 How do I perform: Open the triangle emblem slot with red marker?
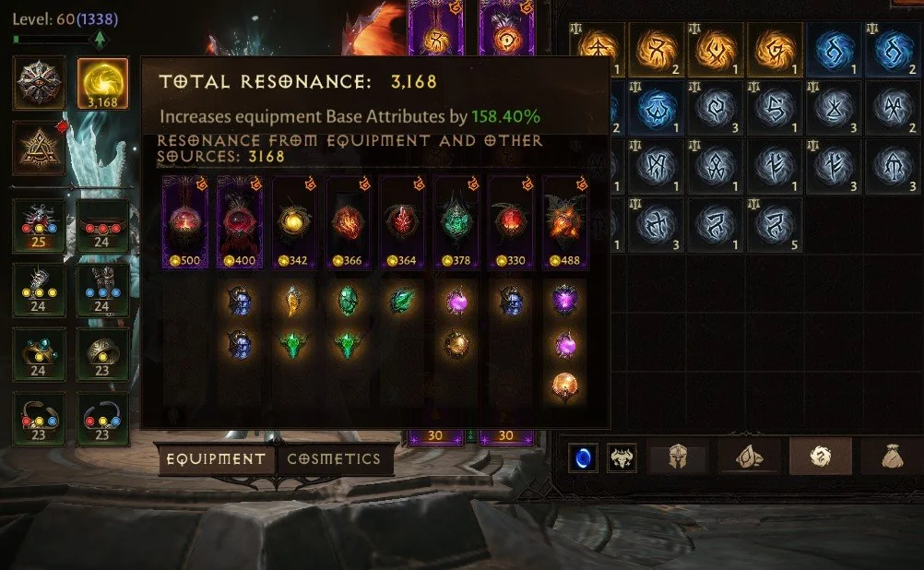pos(39,148)
